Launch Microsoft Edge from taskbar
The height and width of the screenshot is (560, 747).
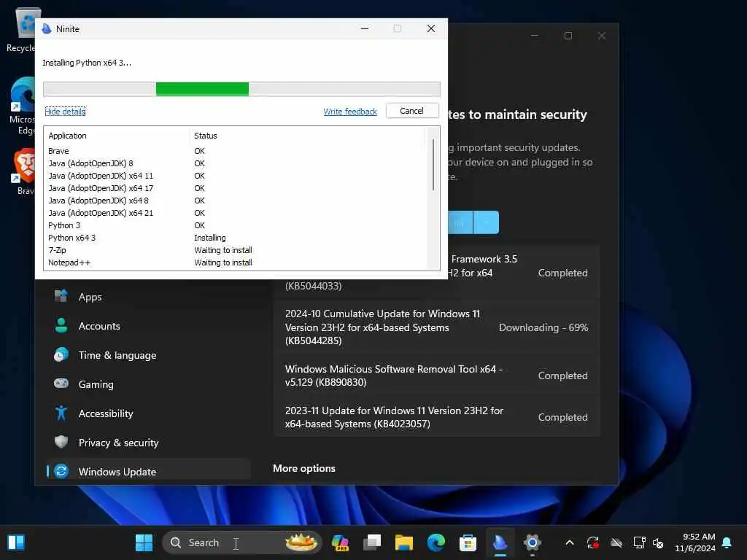point(436,542)
